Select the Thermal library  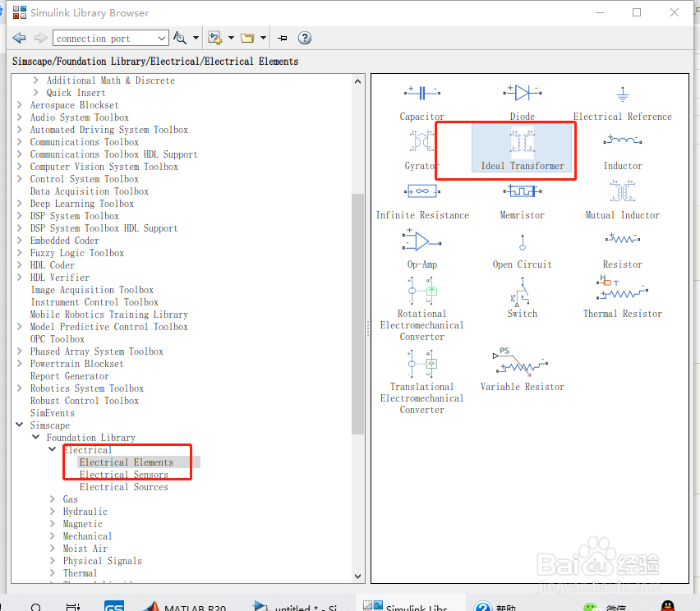click(x=80, y=573)
